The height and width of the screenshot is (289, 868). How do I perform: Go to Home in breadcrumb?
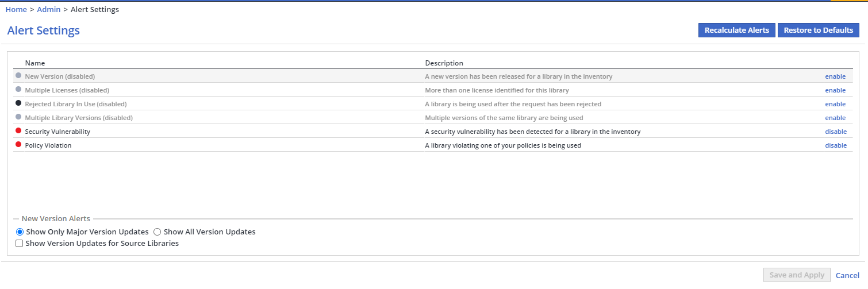click(x=16, y=9)
